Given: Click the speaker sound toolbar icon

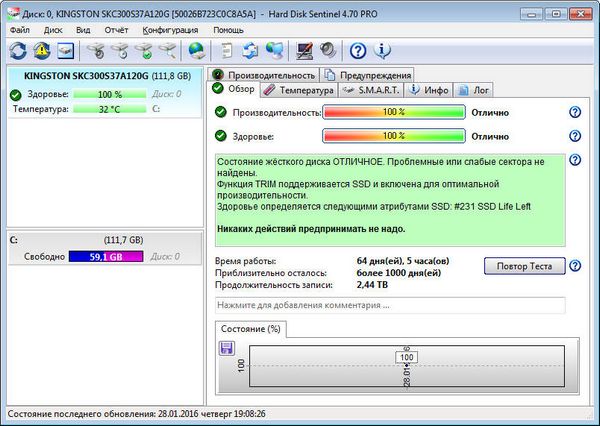Looking at the screenshot, I should (327, 51).
